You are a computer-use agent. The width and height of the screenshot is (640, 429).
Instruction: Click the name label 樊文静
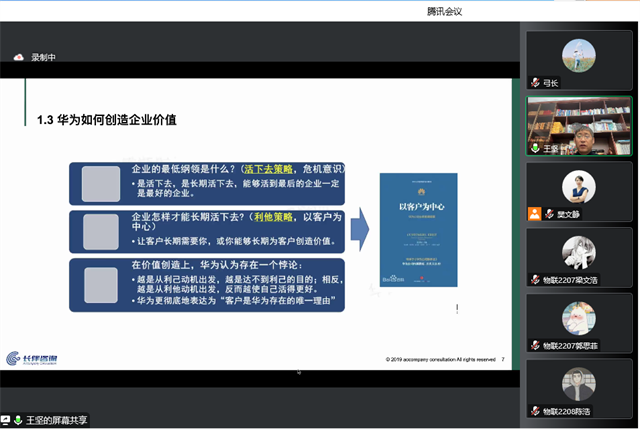click(x=569, y=214)
